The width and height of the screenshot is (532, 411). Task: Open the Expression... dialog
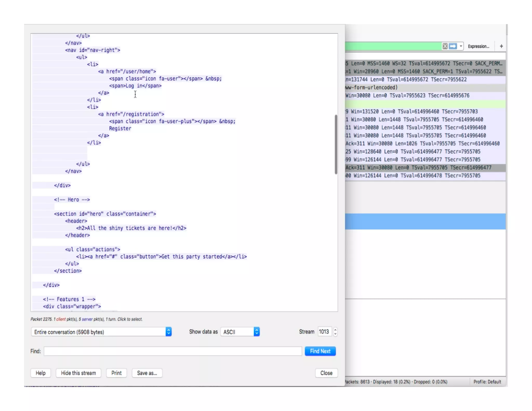pos(478,46)
